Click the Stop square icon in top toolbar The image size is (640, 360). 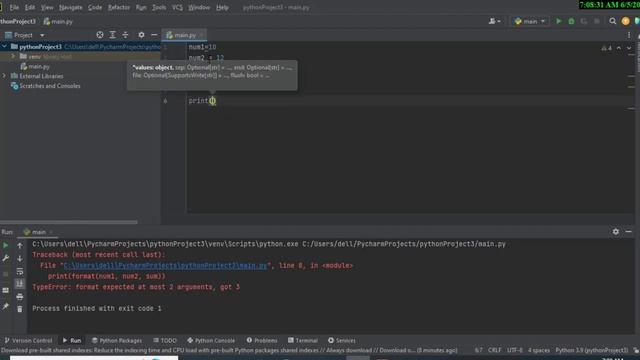click(597, 21)
